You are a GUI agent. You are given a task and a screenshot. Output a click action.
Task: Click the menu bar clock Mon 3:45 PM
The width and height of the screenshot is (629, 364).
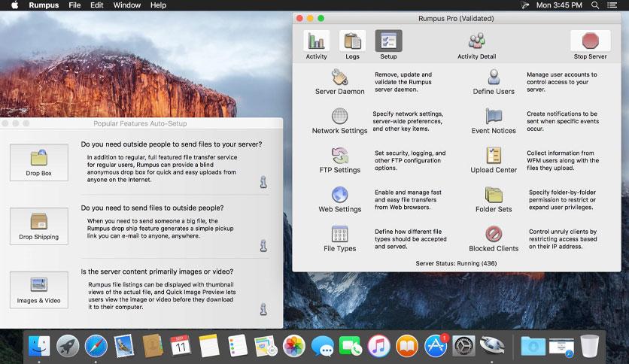559,5
